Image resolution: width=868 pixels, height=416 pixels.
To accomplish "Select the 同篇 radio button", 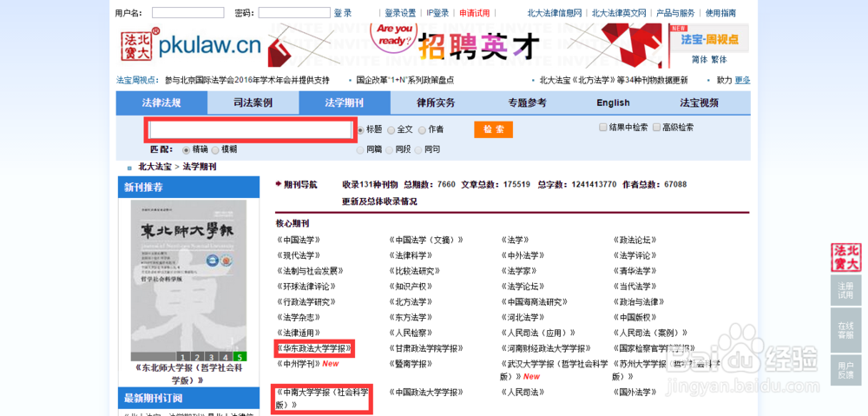I will [361, 149].
